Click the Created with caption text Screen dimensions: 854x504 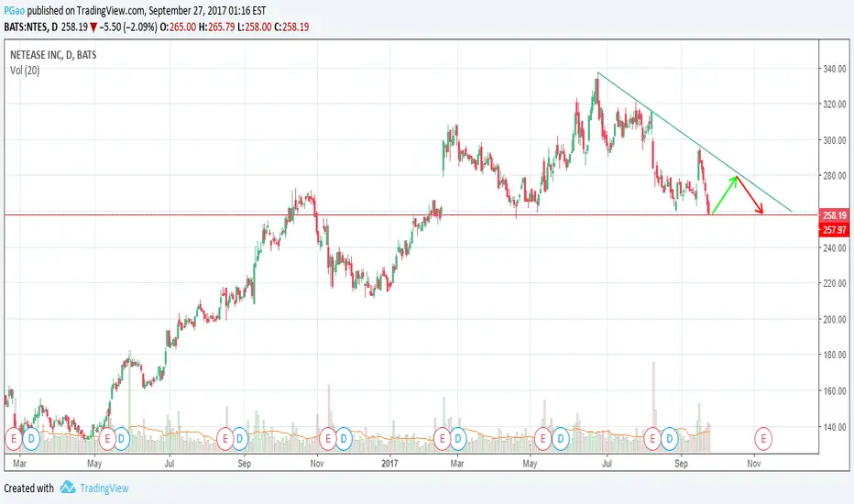click(29, 488)
